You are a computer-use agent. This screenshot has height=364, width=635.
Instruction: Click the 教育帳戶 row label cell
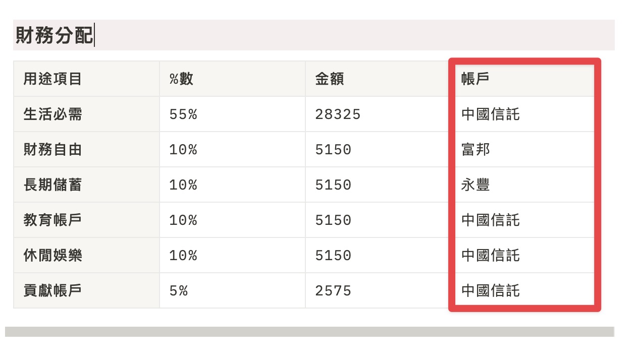[x=86, y=220]
